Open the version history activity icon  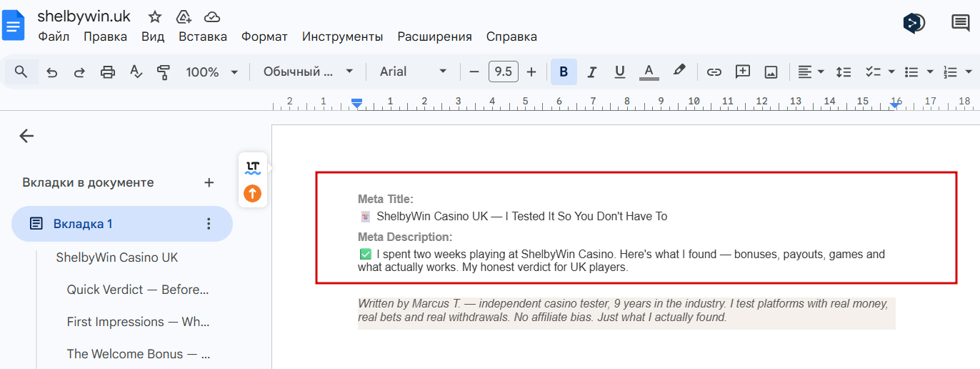coord(914,24)
